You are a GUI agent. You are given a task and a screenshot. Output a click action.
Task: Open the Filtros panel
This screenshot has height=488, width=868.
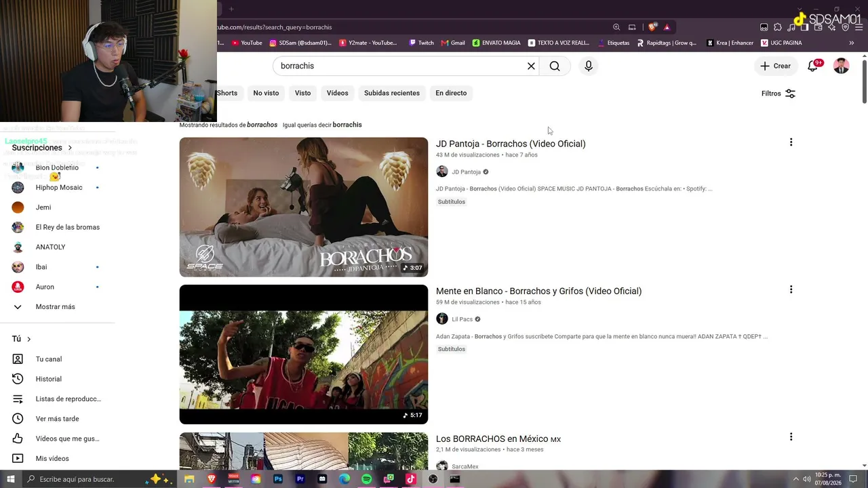click(x=778, y=94)
